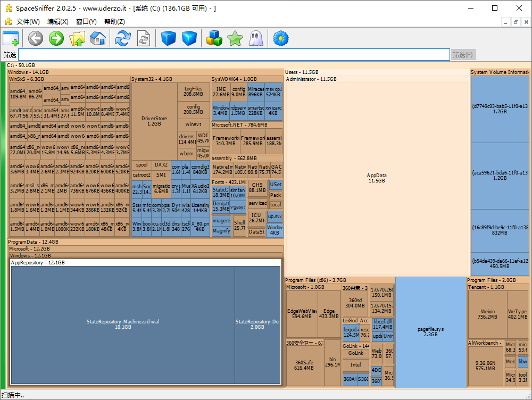Toggle unaccounted space ghost icon
532x400 pixels.
(x=256, y=38)
